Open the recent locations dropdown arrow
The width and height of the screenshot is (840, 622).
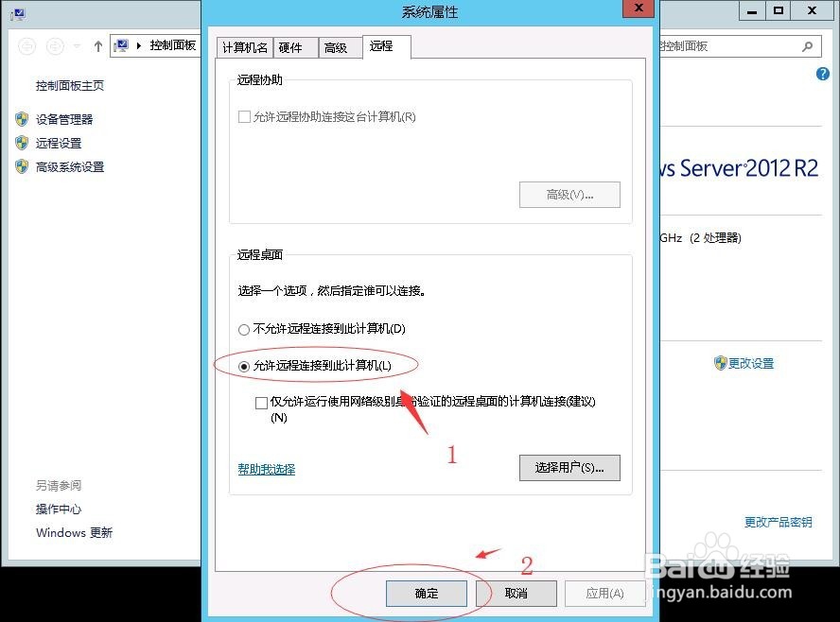(78, 46)
